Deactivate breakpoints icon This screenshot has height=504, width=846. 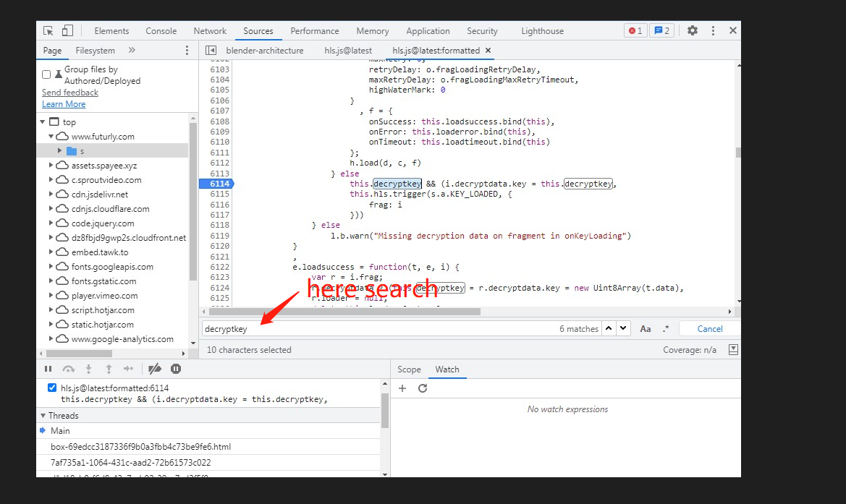click(155, 369)
